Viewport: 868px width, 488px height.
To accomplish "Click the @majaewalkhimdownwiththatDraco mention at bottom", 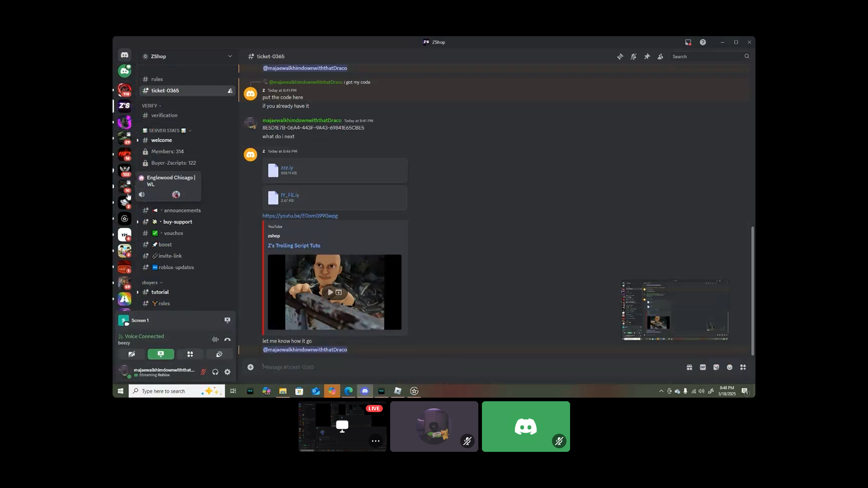I will tap(305, 350).
